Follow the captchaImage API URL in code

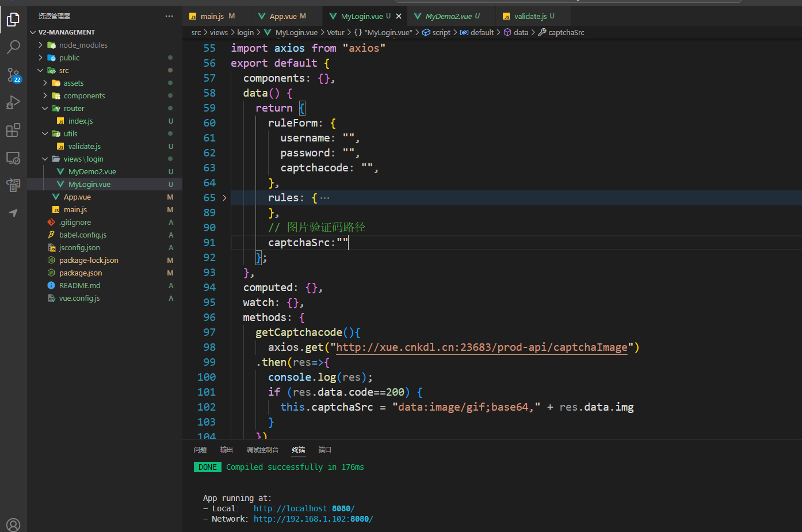pos(482,347)
